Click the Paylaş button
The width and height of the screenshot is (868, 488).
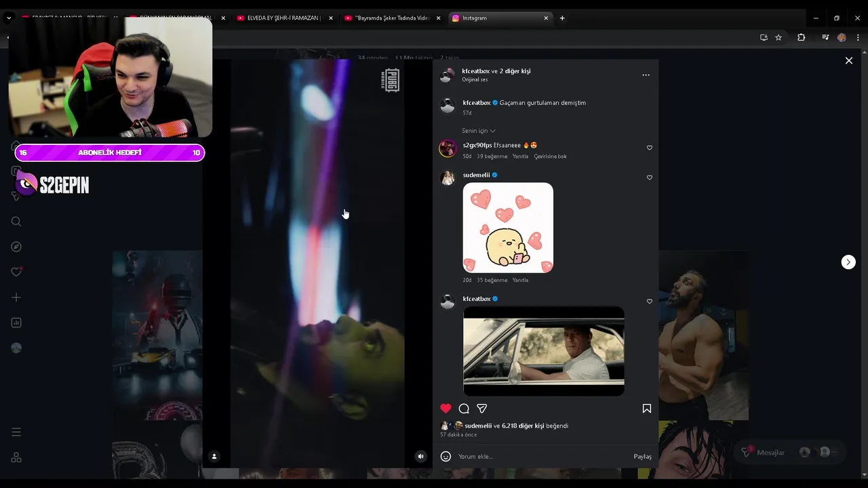642,456
